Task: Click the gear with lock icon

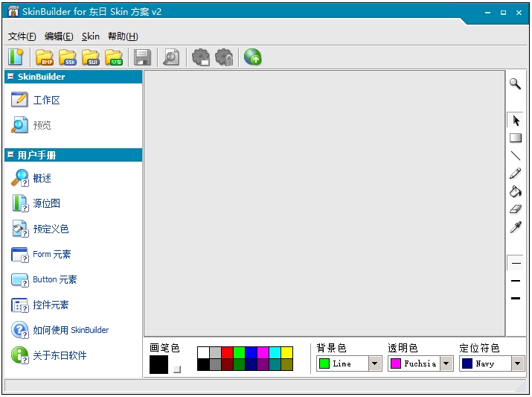Action: pos(224,57)
